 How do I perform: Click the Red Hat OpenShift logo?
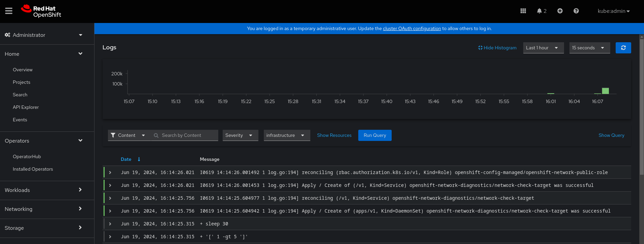(x=41, y=11)
